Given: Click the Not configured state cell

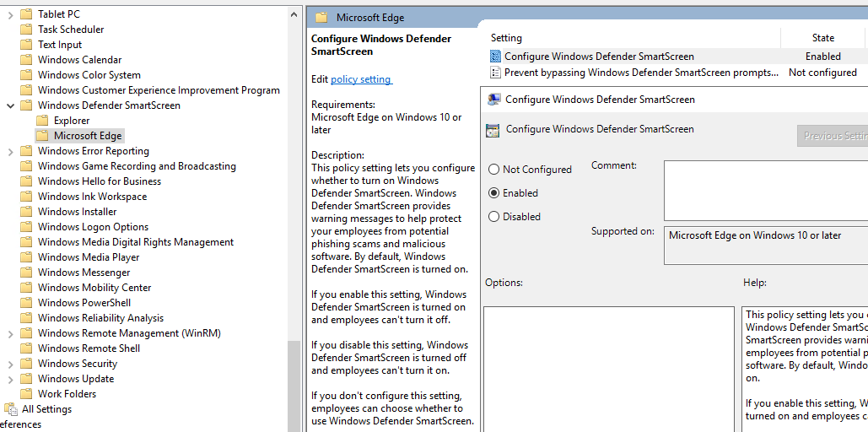Looking at the screenshot, I should [x=823, y=72].
